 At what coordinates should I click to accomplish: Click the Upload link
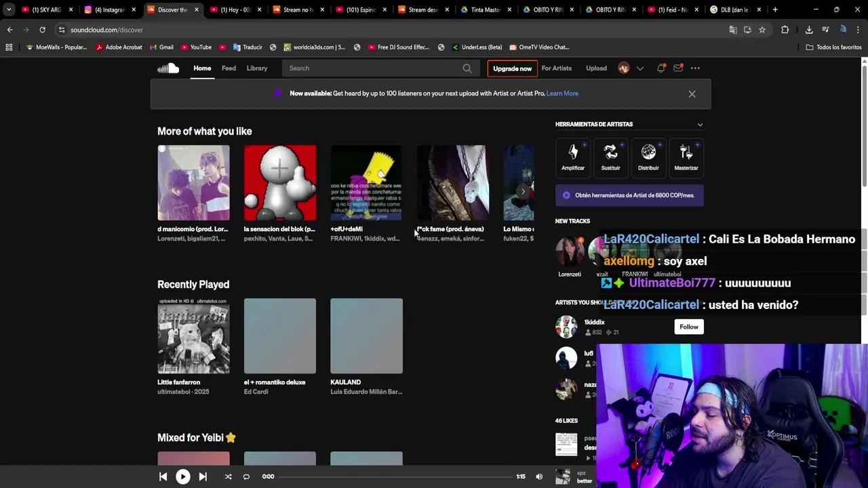(596, 68)
